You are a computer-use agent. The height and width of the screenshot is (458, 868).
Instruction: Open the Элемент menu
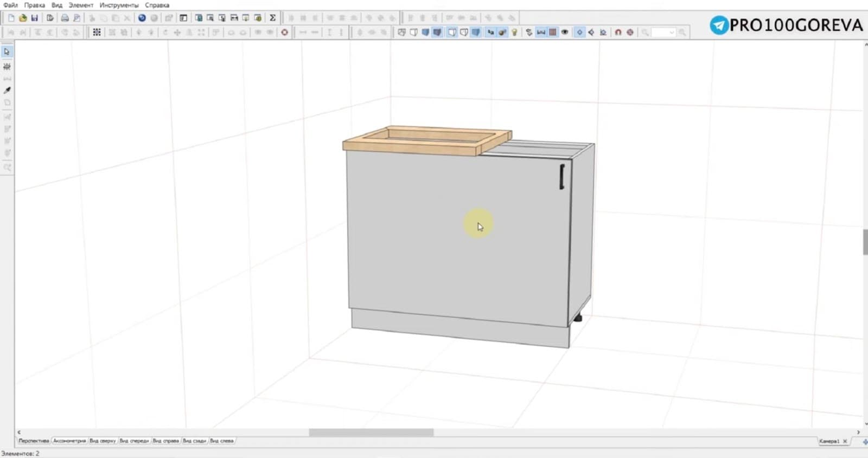point(81,5)
